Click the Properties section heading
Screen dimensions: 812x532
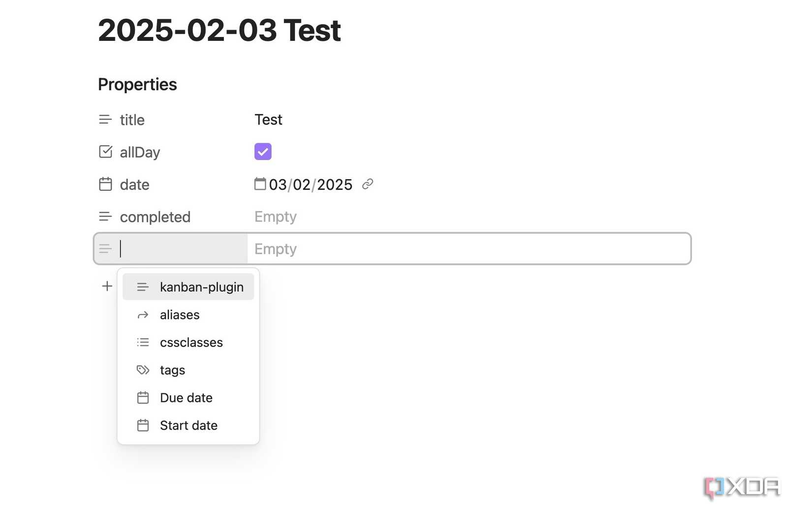click(137, 84)
